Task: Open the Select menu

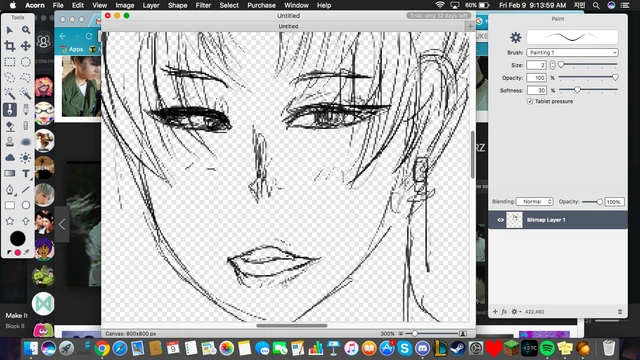Action: (229, 5)
